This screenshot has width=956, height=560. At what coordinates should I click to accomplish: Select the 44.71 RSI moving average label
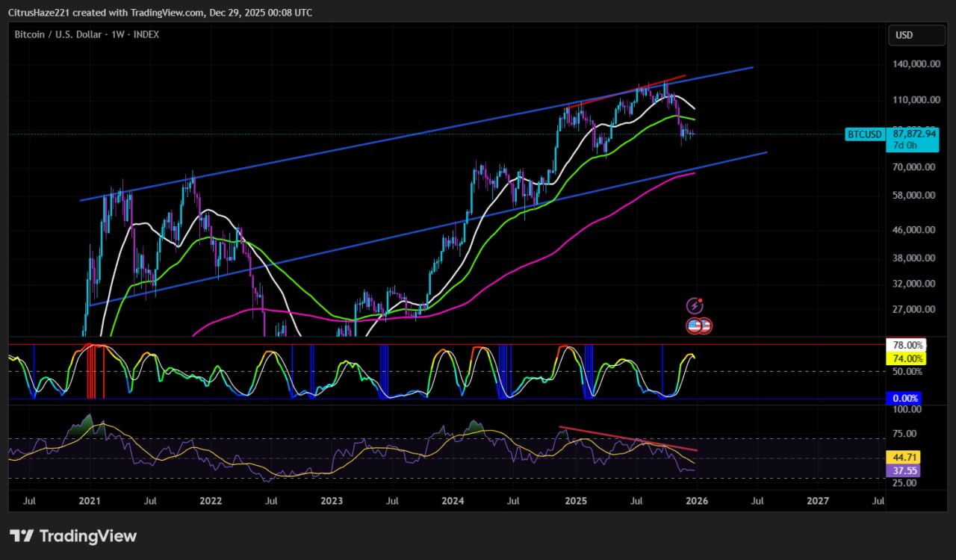902,457
